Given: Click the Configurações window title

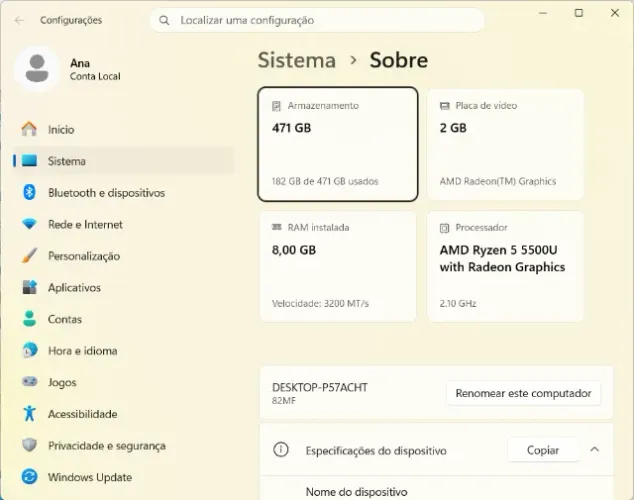Looking at the screenshot, I should 71,20.
